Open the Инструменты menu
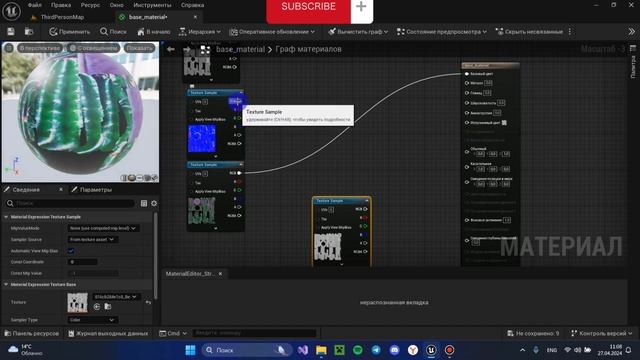This screenshot has width=640, height=360. [152, 5]
